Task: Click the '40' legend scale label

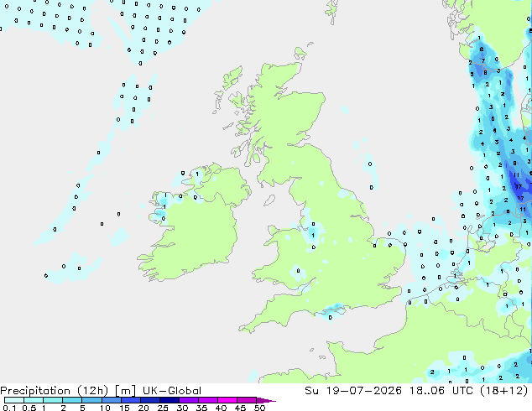Action: [x=221, y=408]
